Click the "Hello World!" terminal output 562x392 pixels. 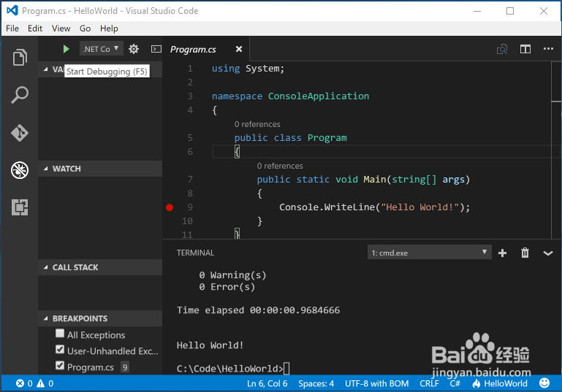tap(210, 345)
